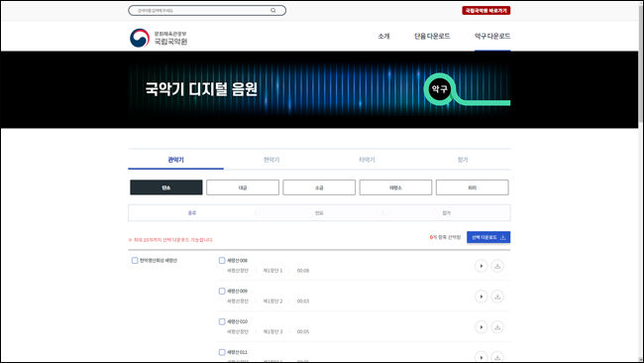Open the 악구 다운로드 menu

tap(492, 36)
